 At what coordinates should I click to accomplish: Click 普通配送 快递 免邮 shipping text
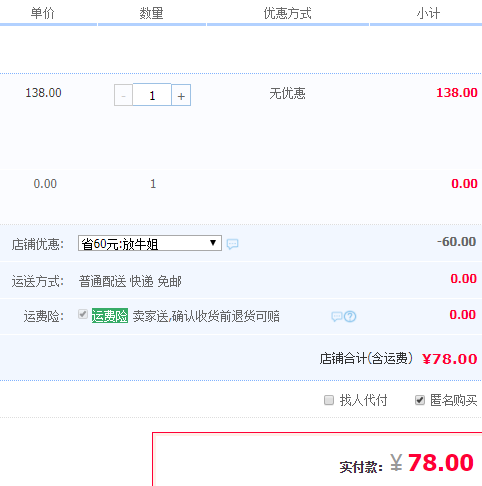click(130, 282)
